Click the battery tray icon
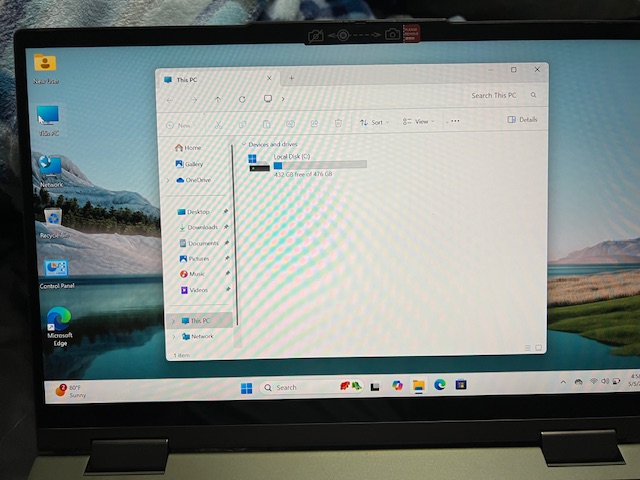 coord(616,381)
